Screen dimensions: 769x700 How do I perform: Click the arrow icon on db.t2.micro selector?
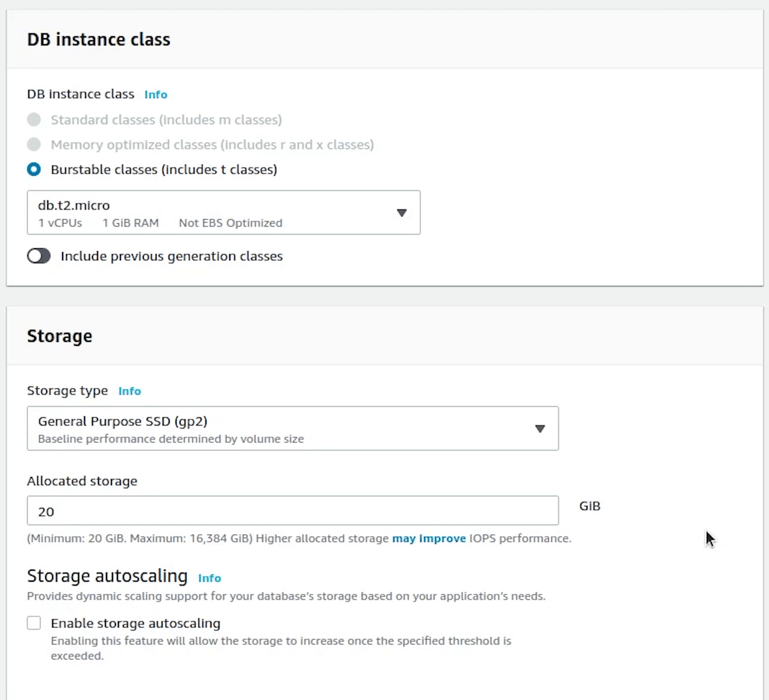401,213
